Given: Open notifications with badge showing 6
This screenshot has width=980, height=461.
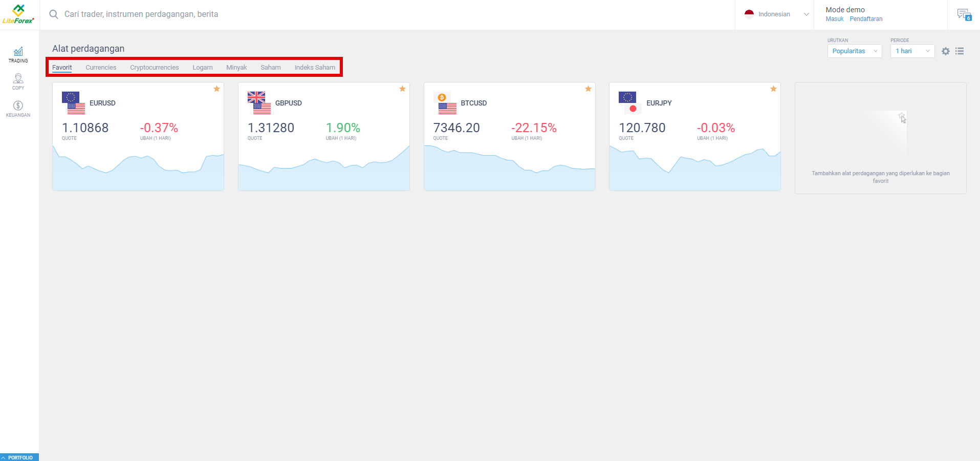Looking at the screenshot, I should [x=964, y=14].
